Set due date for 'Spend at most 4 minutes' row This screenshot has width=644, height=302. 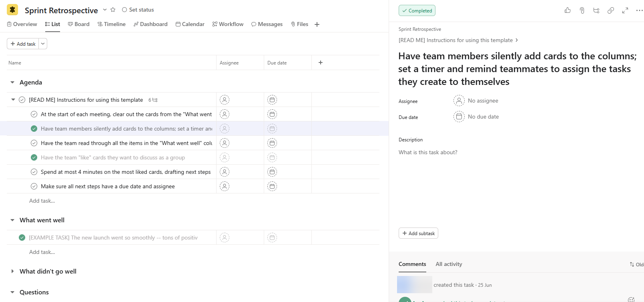click(272, 172)
